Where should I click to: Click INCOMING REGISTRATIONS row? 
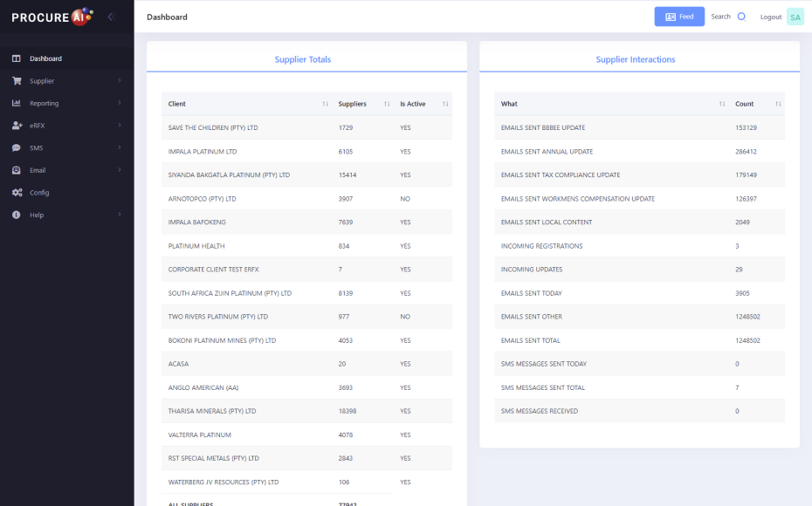tap(639, 246)
